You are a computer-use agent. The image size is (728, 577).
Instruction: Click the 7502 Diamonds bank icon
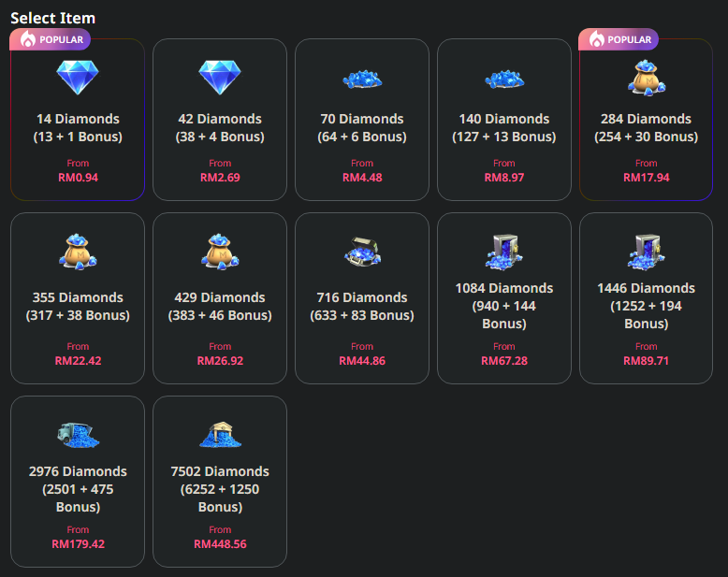click(220, 433)
